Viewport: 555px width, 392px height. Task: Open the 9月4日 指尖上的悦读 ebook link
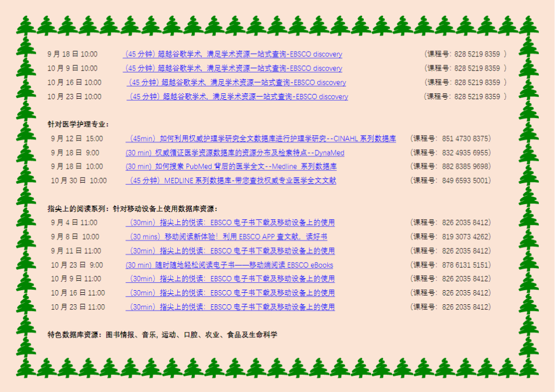[x=230, y=223]
